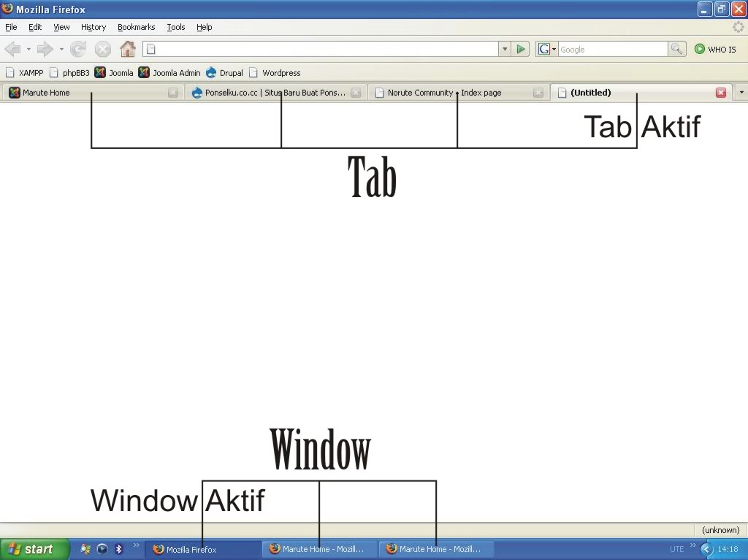Click the Home toolbar icon
This screenshot has height=560, width=748.
pyautogui.click(x=127, y=49)
